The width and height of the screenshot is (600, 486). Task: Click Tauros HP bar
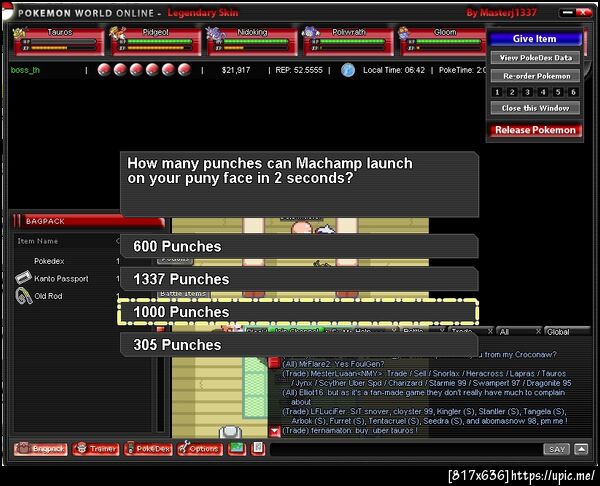point(63,41)
